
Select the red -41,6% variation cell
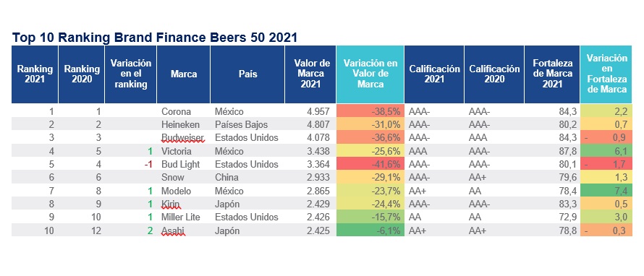370,165
